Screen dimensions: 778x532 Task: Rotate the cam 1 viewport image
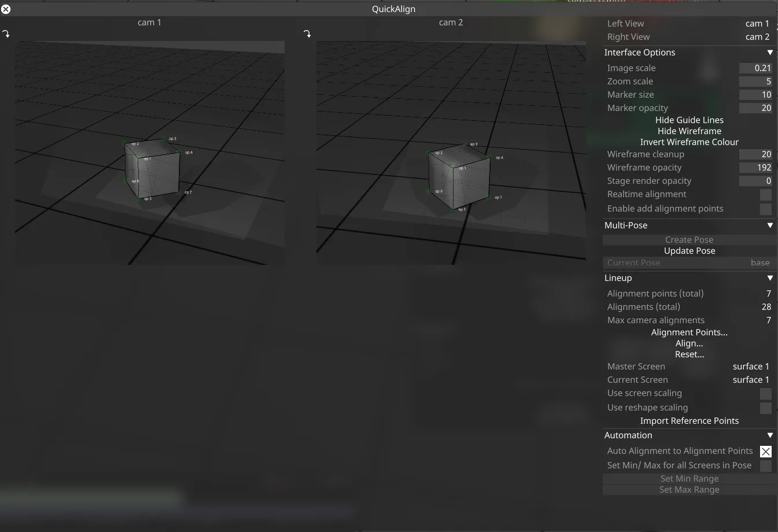[x=6, y=33]
